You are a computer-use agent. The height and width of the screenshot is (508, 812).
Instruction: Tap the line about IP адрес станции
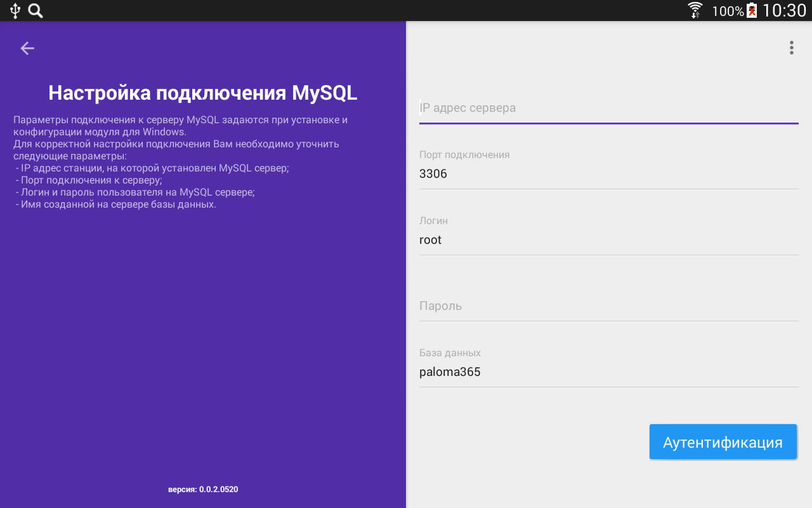[x=152, y=168]
